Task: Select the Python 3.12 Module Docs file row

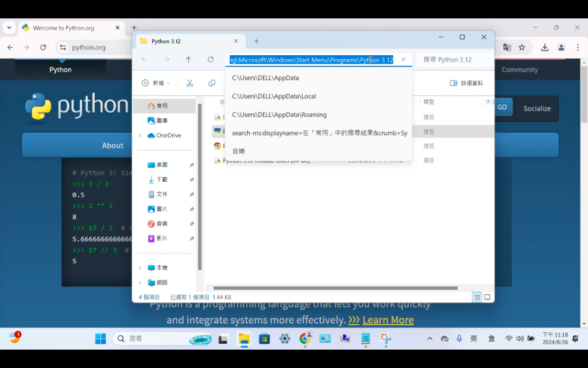Action: (x=353, y=161)
